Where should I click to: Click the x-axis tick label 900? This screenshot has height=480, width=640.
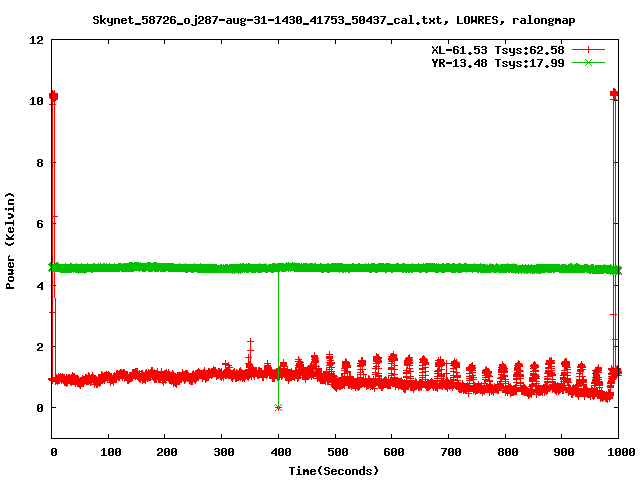pos(564,452)
